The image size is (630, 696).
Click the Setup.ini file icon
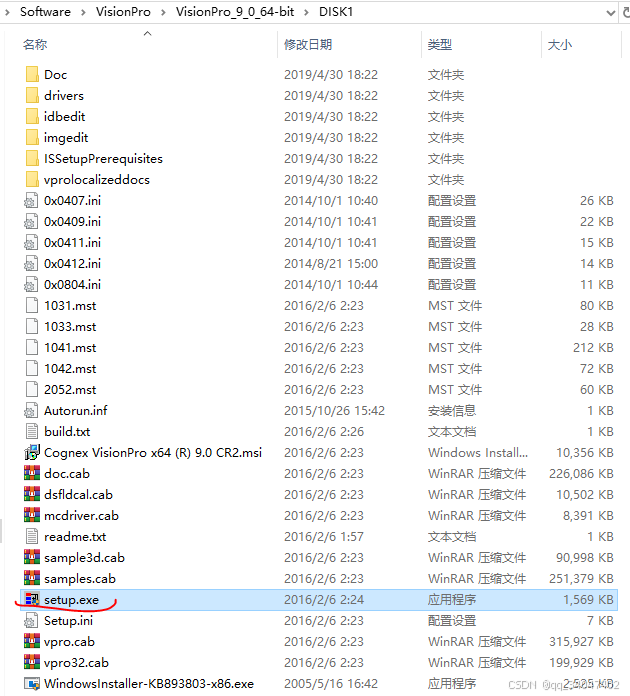tap(32, 621)
